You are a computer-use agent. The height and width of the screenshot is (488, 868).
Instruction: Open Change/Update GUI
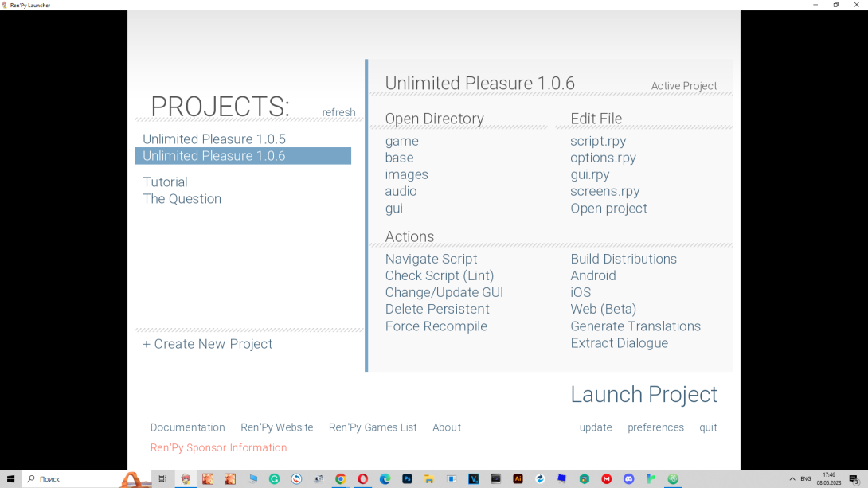[x=444, y=292]
